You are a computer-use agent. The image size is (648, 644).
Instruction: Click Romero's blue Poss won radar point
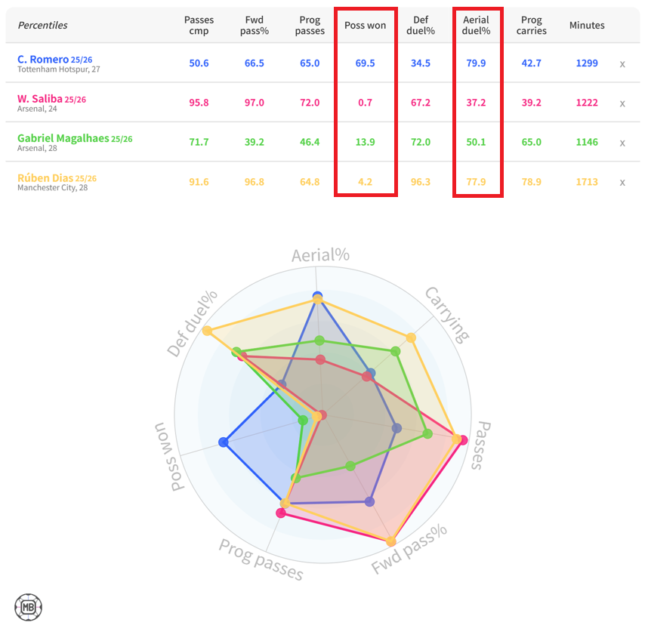223,442
